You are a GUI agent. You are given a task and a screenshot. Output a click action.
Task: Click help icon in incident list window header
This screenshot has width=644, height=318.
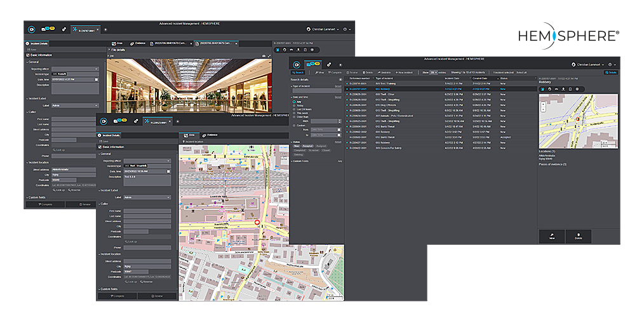click(610, 65)
